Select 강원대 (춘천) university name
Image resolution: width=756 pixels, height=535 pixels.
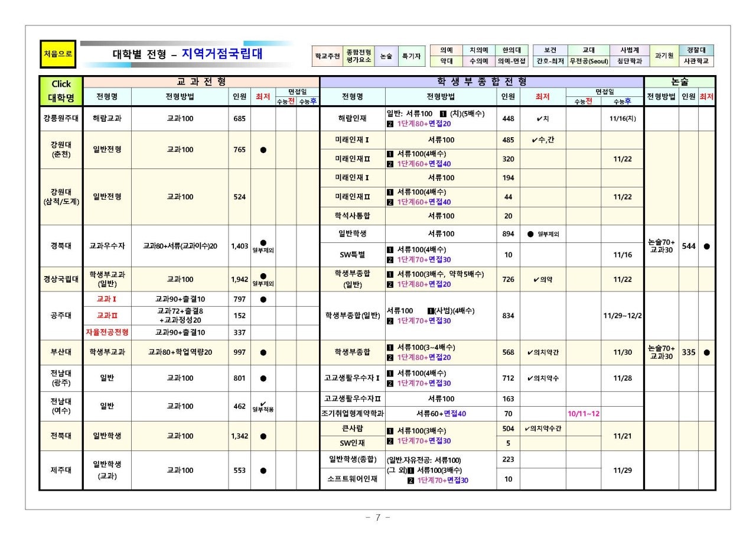[x=61, y=150]
